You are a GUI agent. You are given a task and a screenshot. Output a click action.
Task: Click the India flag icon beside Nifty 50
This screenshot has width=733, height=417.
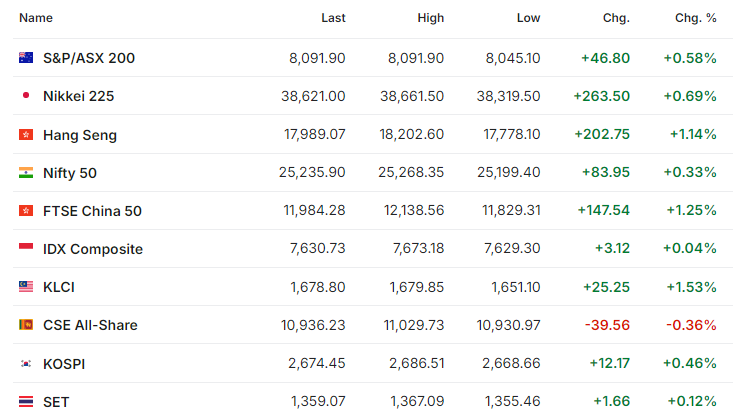(x=26, y=173)
